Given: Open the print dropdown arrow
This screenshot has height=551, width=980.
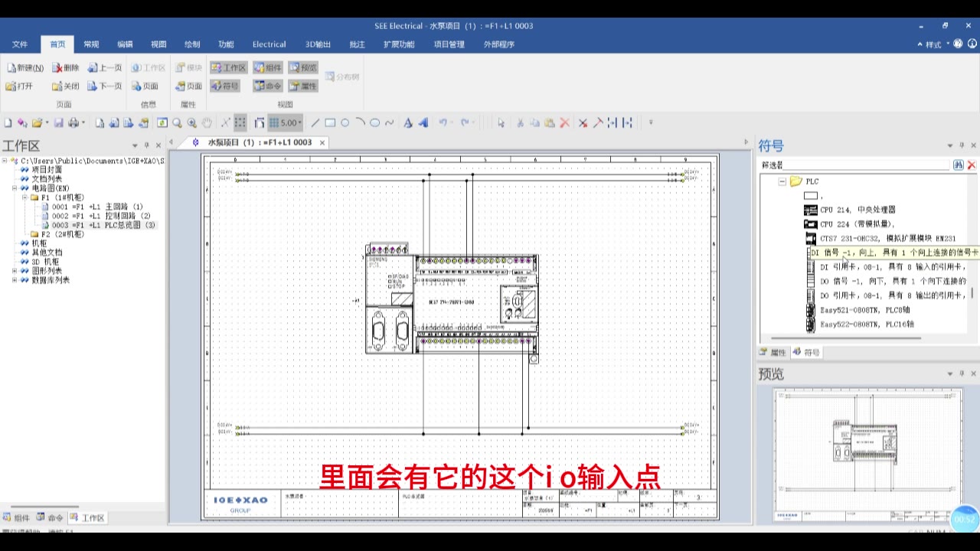Looking at the screenshot, I should pos(82,122).
